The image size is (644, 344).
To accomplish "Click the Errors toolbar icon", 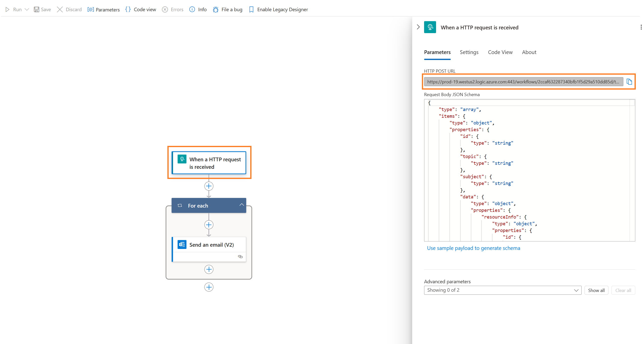I will 172,9.
